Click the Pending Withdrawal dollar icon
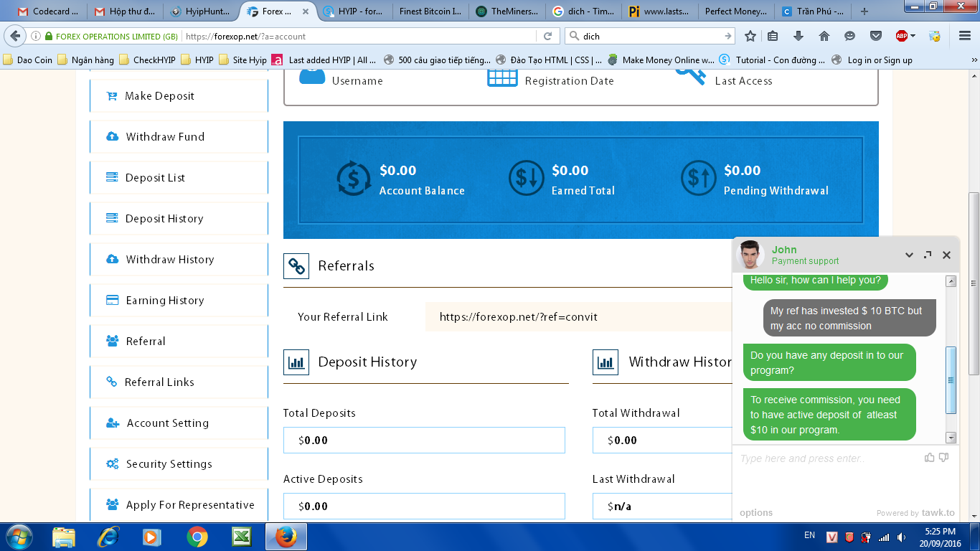The image size is (980, 551). pyautogui.click(x=699, y=178)
